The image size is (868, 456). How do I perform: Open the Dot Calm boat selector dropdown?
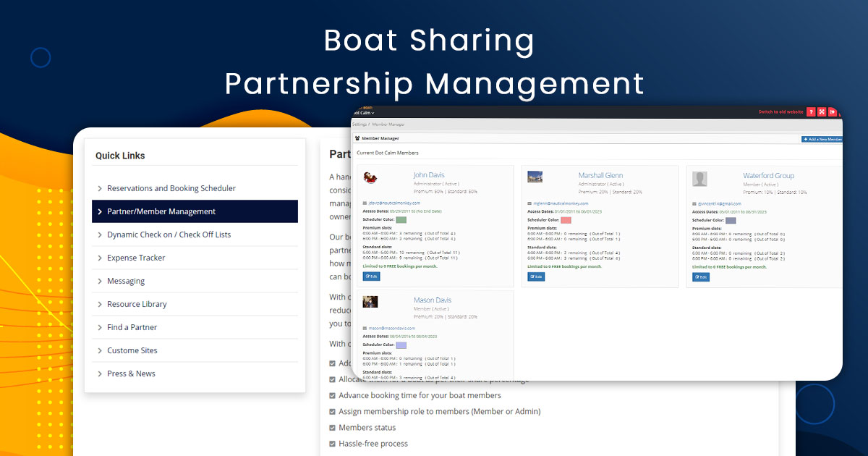pyautogui.click(x=365, y=114)
